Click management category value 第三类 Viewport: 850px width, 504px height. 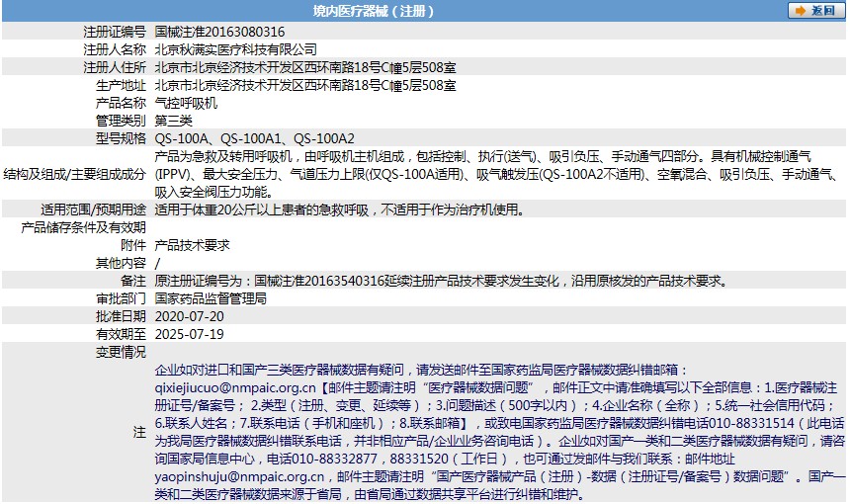click(174, 121)
